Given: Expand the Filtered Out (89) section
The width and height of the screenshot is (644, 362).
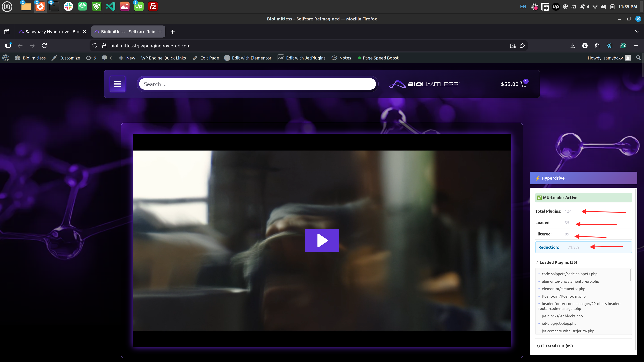Looking at the screenshot, I should click(555, 346).
